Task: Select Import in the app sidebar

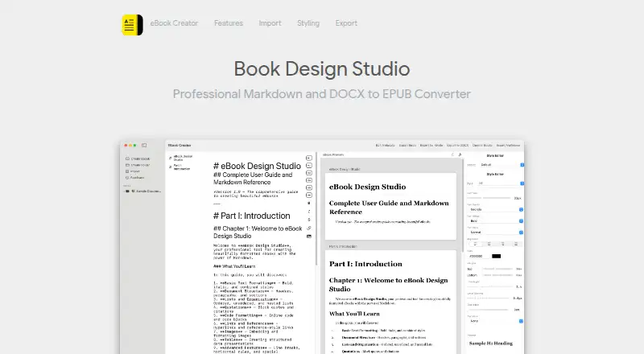Action: (133, 171)
